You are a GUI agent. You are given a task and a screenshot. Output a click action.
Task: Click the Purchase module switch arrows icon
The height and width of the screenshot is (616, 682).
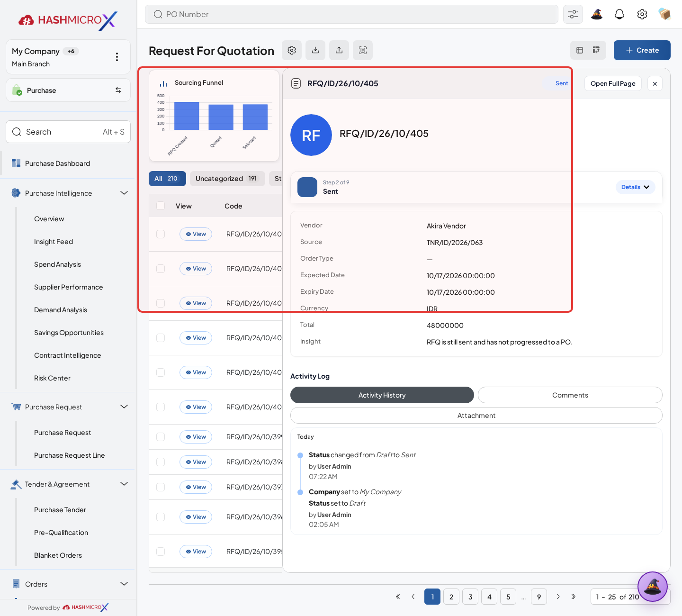point(118,90)
